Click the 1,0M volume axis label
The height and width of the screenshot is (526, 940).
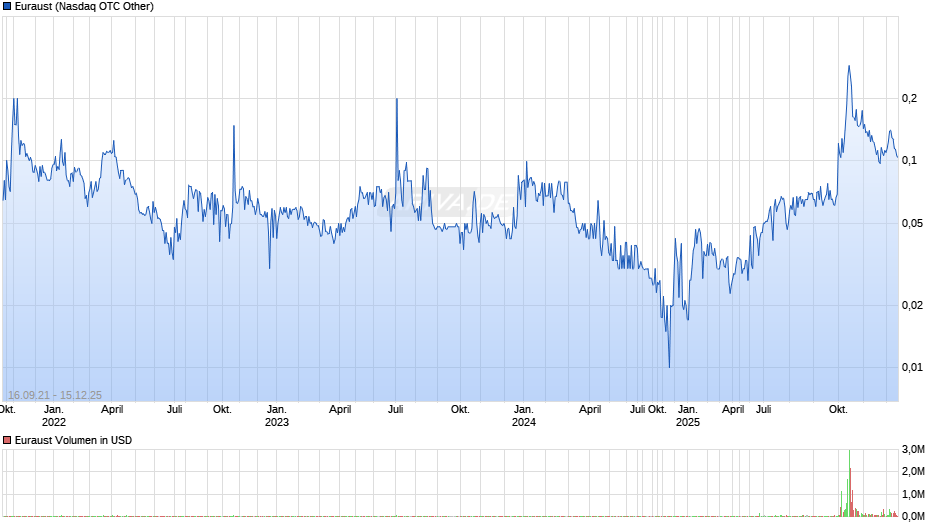pyautogui.click(x=913, y=494)
